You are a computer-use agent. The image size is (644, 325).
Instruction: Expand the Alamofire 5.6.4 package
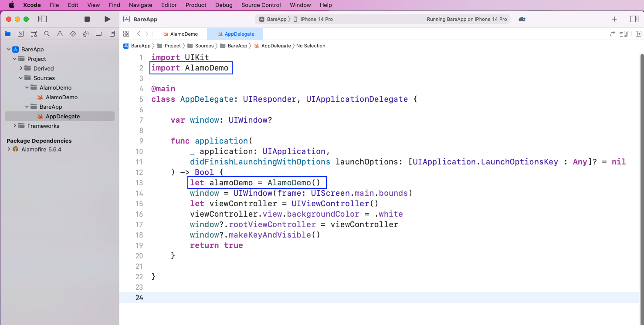(x=9, y=149)
